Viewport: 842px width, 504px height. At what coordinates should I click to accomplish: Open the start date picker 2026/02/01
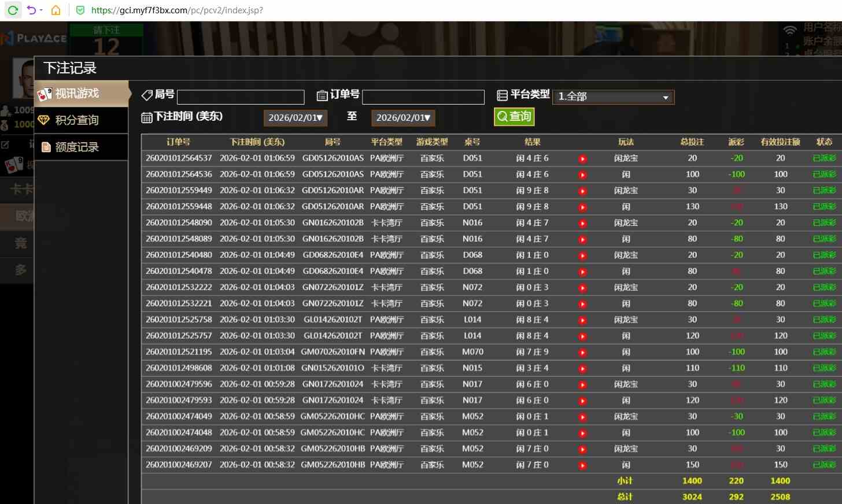(295, 118)
